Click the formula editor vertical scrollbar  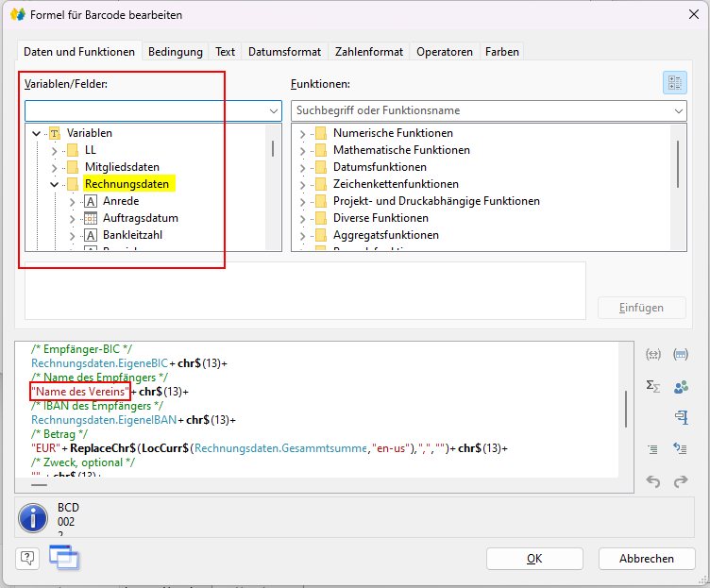626,409
